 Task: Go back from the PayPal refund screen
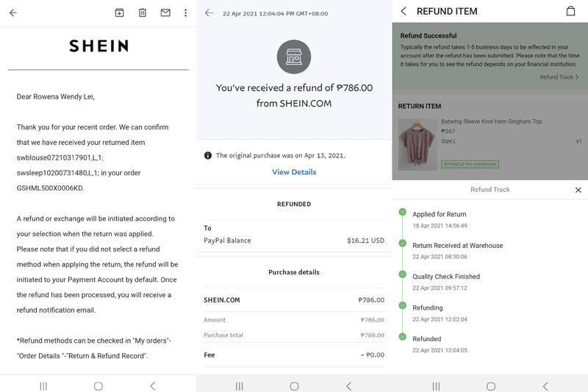pyautogui.click(x=209, y=13)
